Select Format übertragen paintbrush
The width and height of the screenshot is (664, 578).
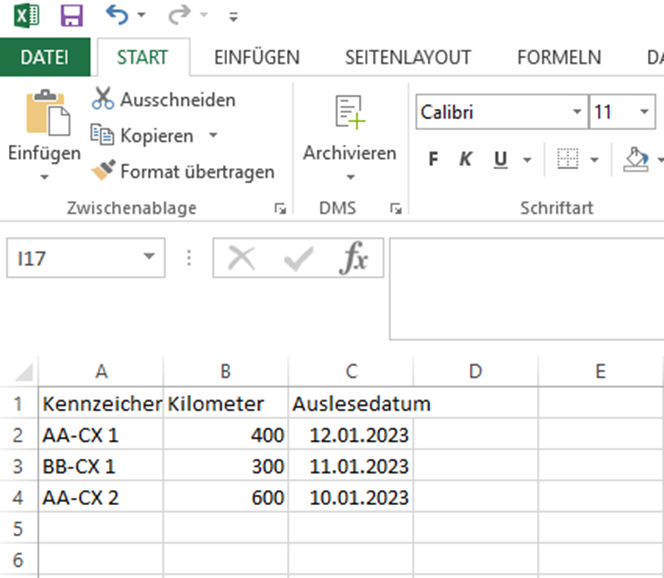(103, 171)
